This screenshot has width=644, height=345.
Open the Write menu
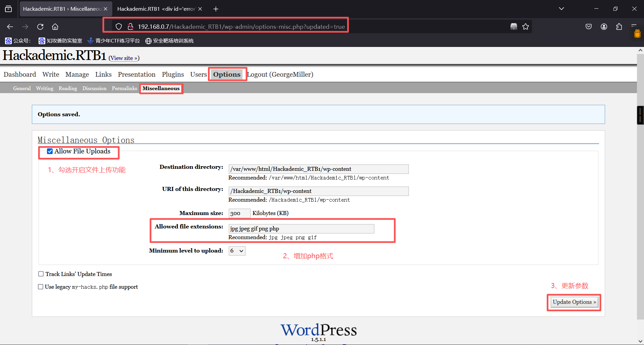click(x=51, y=74)
